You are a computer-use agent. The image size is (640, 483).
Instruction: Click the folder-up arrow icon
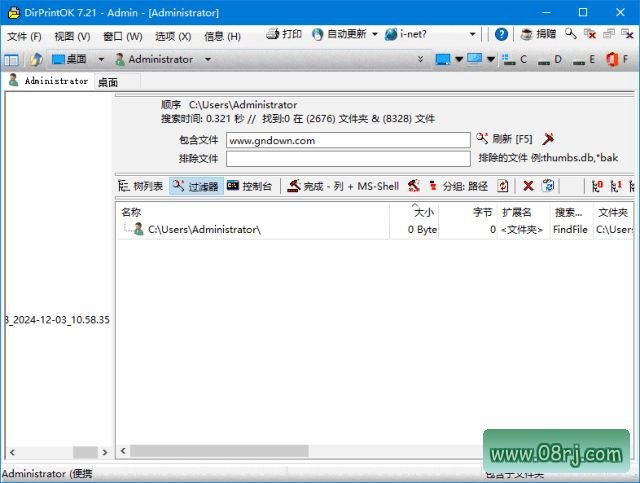click(x=36, y=60)
